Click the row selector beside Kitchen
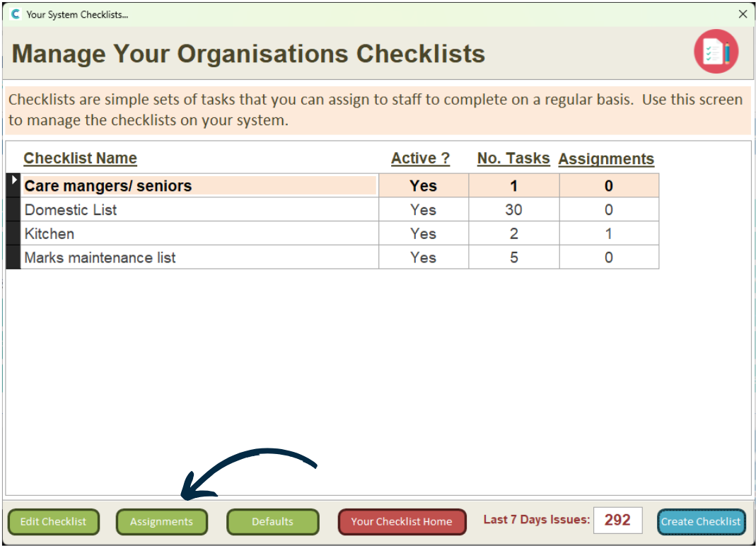 point(13,234)
